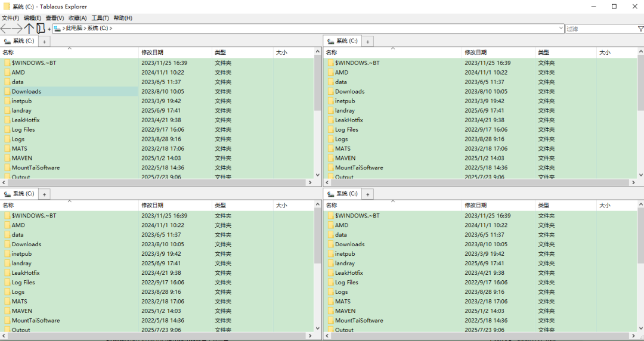Select the 系统 (C:) tab in bottom-left pane

(19, 194)
